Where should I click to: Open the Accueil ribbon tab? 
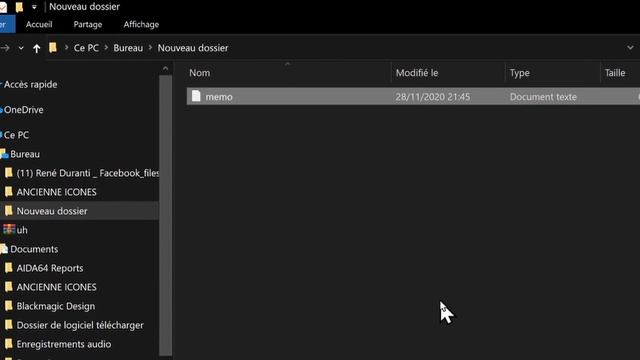[x=39, y=24]
